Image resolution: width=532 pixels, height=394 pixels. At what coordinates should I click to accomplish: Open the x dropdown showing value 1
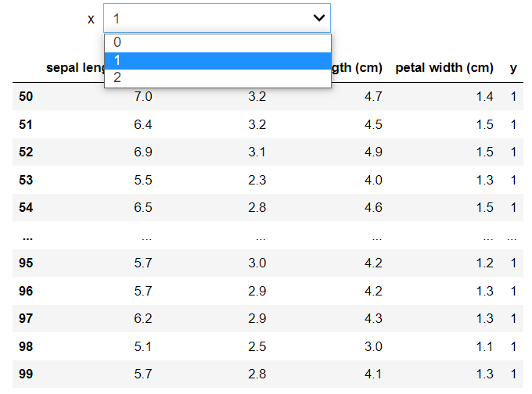(217, 18)
